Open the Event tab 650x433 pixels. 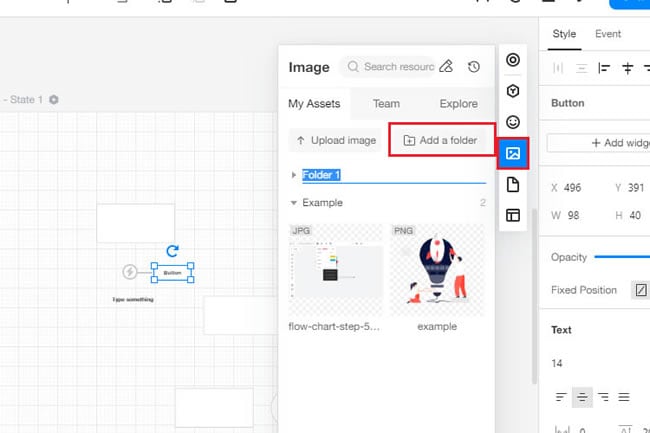(x=608, y=34)
